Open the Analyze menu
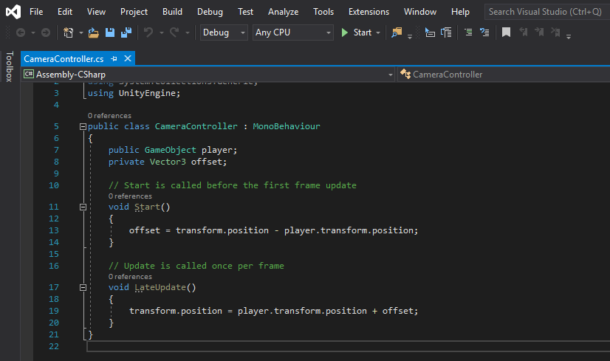The height and width of the screenshot is (361, 610). 283,12
